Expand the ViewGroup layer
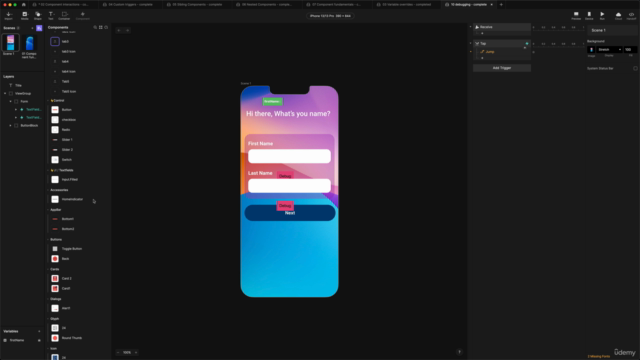The width and height of the screenshot is (640, 360). (5, 93)
